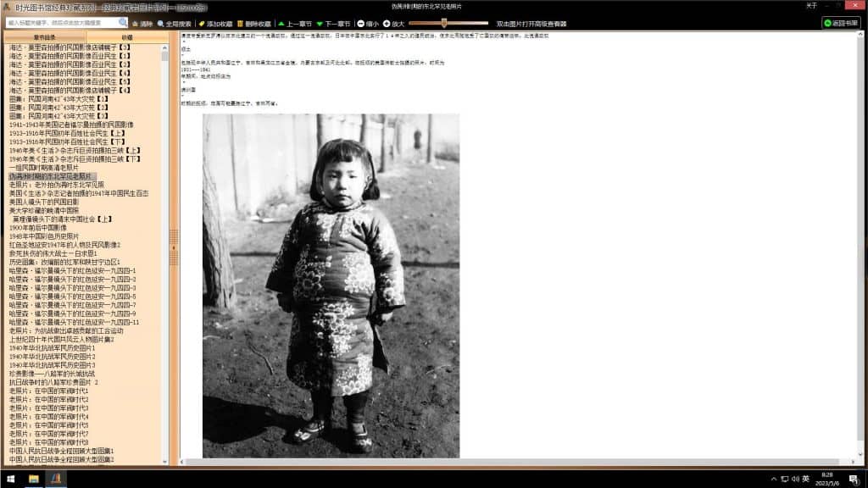Click 返回书架 to return to bookshelf
Screen dimensions: 868x488
click(840, 23)
